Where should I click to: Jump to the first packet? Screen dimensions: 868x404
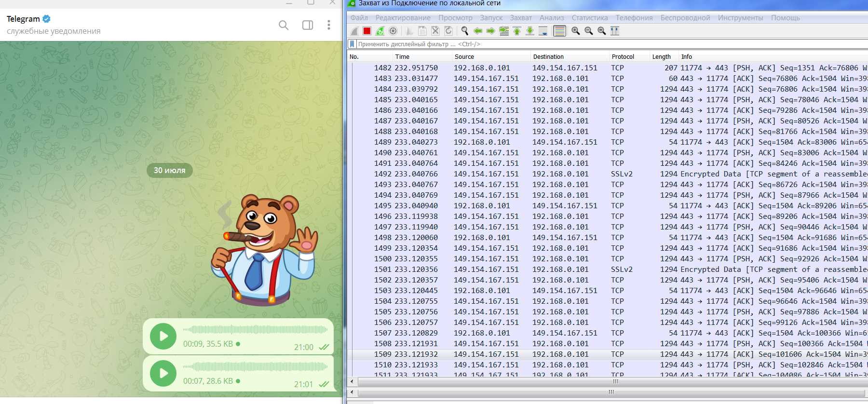(x=517, y=31)
